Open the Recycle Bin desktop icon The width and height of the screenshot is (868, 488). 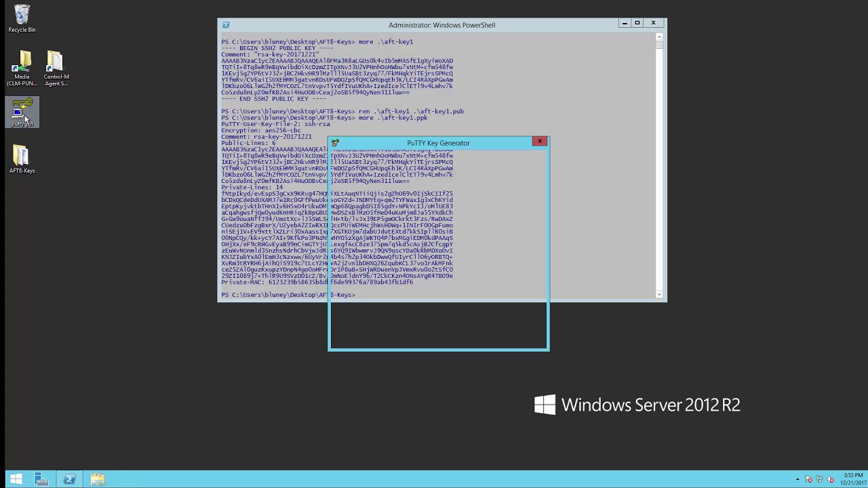22,19
